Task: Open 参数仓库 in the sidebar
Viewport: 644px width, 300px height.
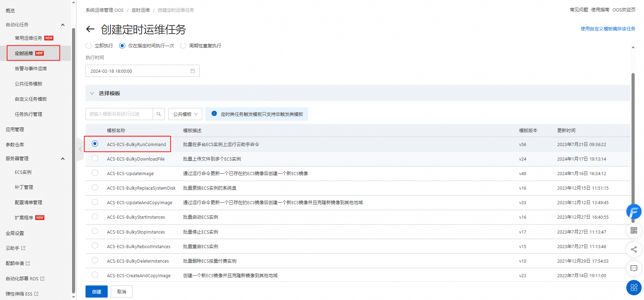Action: point(15,145)
